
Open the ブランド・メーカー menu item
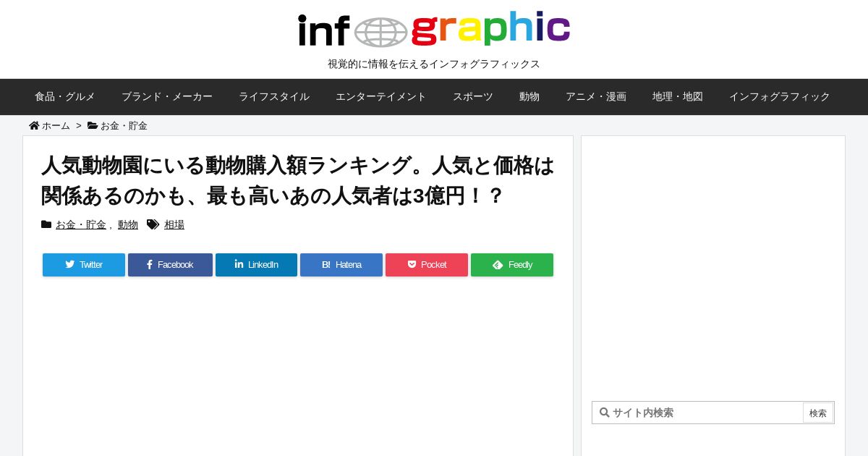[x=167, y=96]
